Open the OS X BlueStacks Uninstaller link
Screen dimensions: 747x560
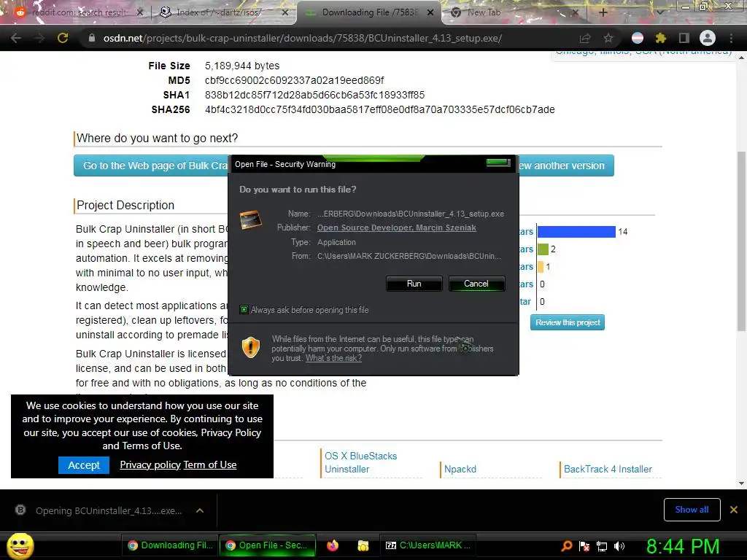pos(360,462)
